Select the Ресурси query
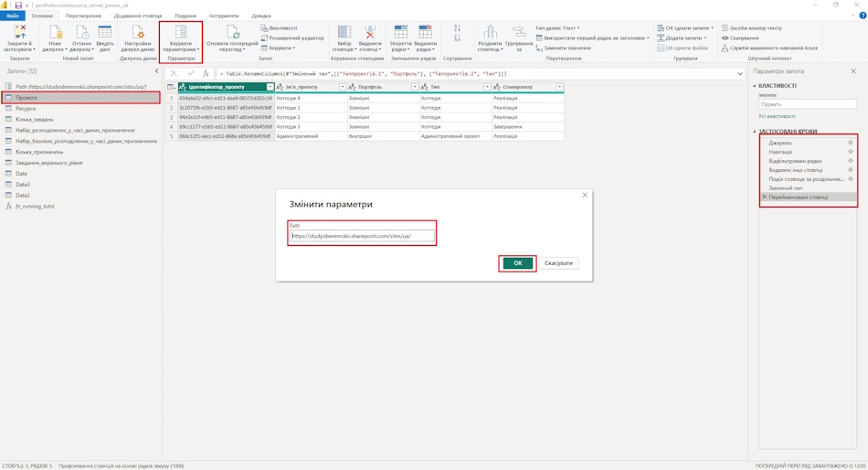 (x=81, y=109)
